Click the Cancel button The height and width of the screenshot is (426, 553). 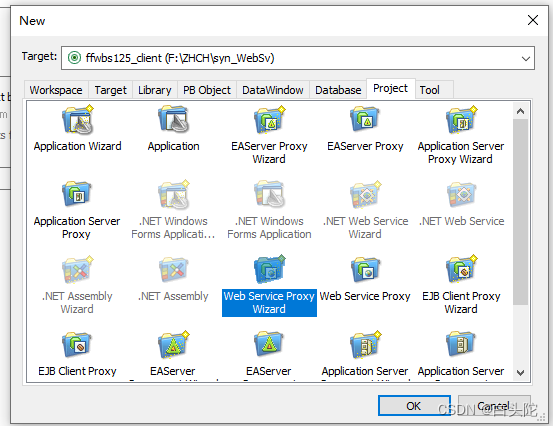(493, 406)
